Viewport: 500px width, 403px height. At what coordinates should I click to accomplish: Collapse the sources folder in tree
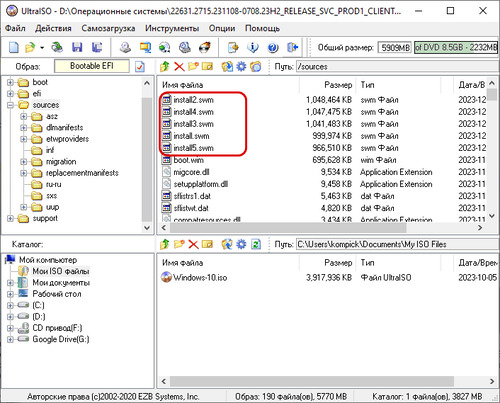tap(10, 105)
